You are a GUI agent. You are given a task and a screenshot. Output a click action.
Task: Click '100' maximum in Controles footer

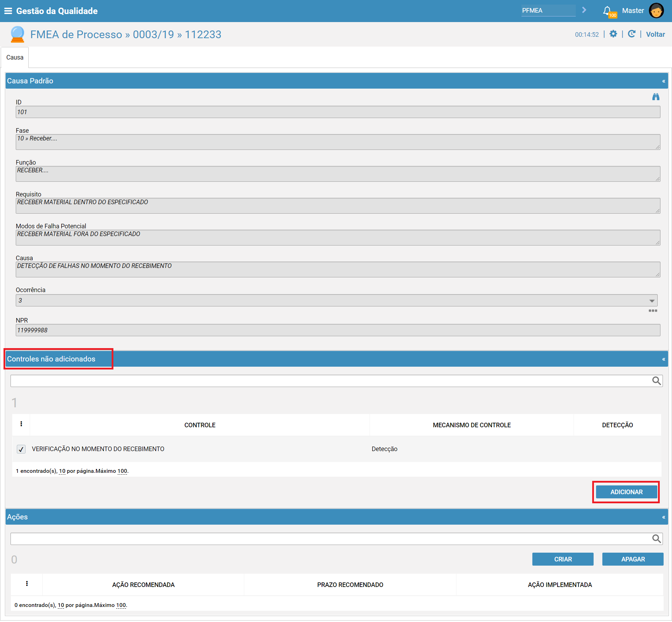(122, 471)
